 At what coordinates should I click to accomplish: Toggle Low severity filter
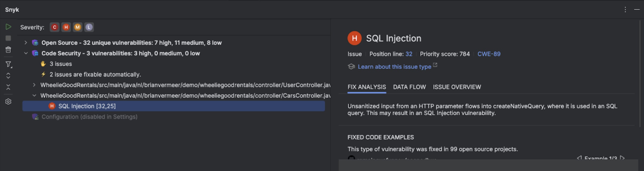click(x=89, y=27)
